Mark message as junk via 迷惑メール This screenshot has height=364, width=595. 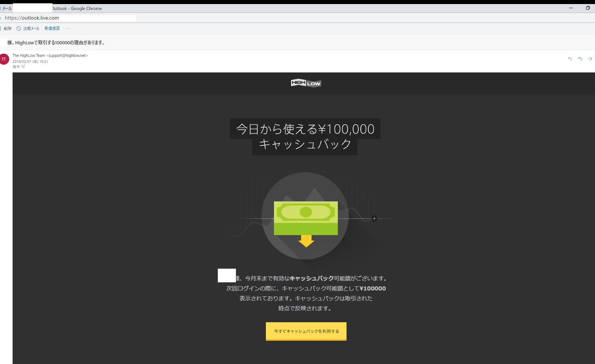pyautogui.click(x=28, y=28)
